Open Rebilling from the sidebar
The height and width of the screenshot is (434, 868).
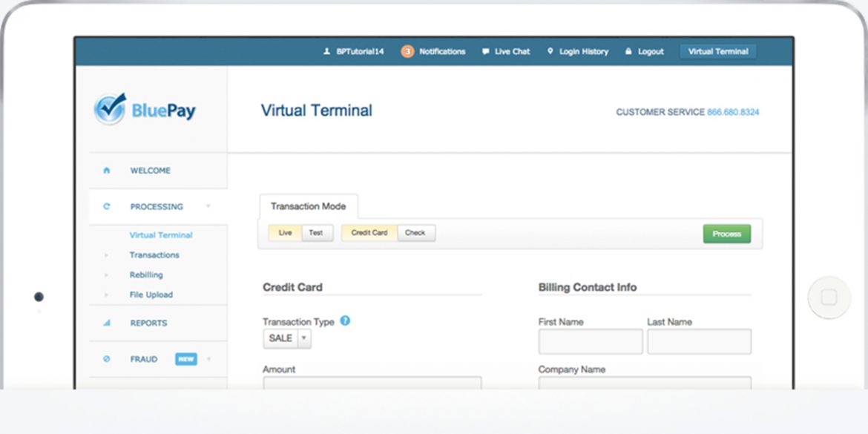click(146, 274)
